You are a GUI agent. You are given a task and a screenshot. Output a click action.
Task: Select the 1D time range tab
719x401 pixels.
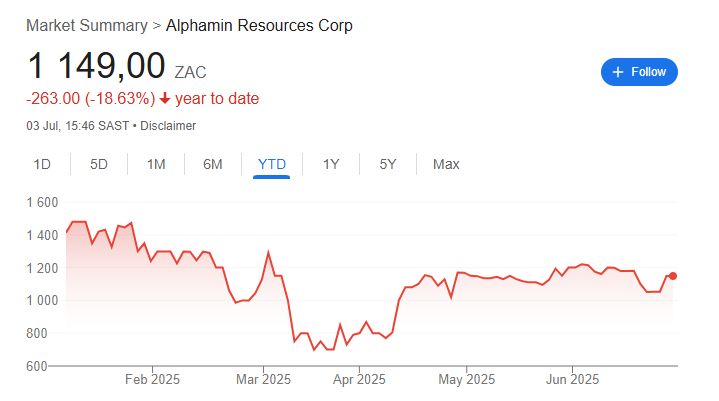pos(42,164)
